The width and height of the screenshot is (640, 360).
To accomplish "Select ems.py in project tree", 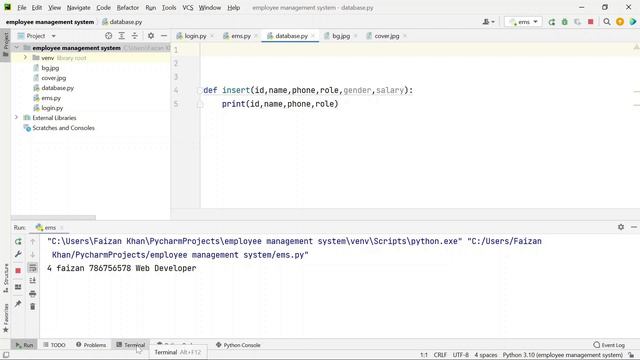I will point(51,98).
